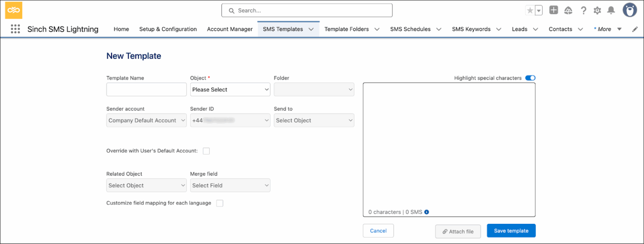
Task: Open the App Launcher waffle icon
Action: click(15, 29)
